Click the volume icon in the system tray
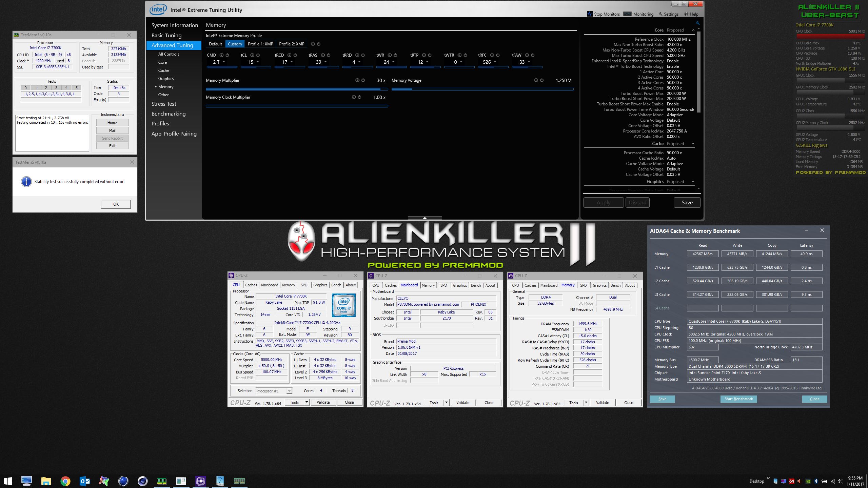 [840, 481]
